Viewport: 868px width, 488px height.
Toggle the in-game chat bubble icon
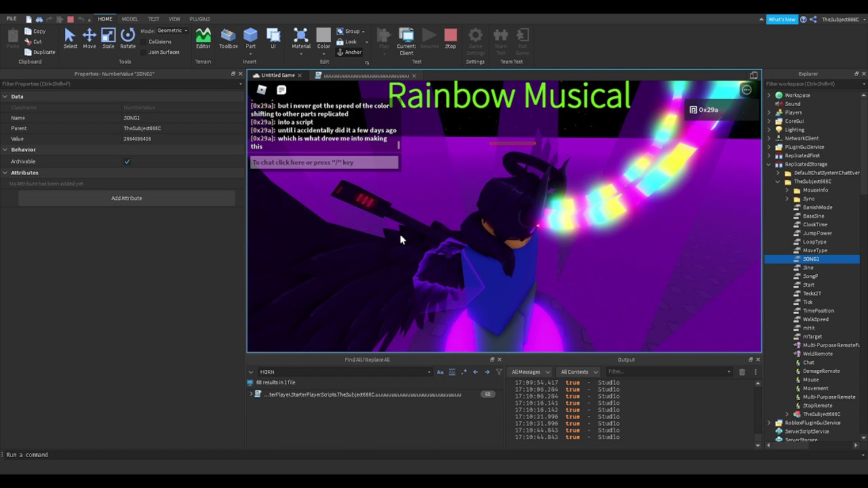[x=281, y=90]
